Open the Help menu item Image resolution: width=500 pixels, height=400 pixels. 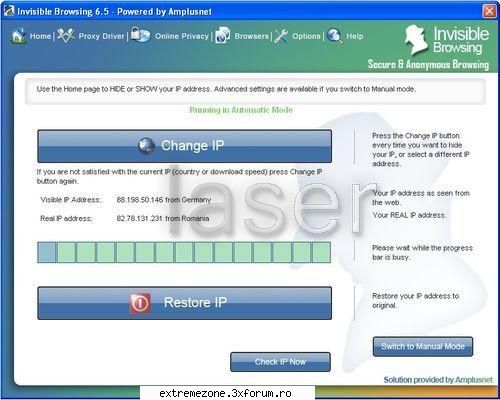pos(355,36)
